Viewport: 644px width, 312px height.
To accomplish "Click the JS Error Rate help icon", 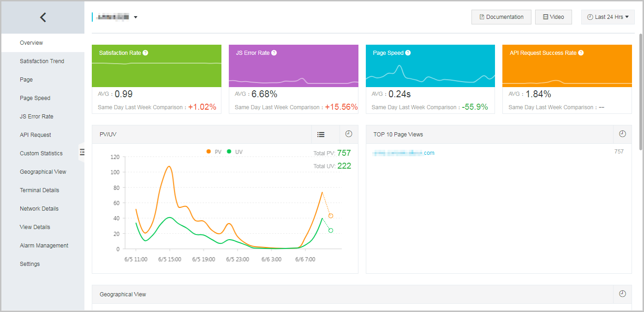I will [x=274, y=53].
